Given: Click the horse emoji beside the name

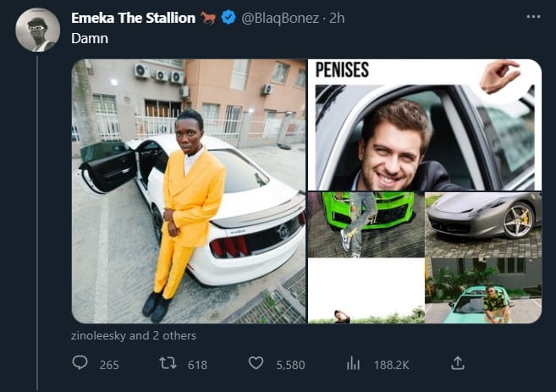Looking at the screenshot, I should (209, 19).
